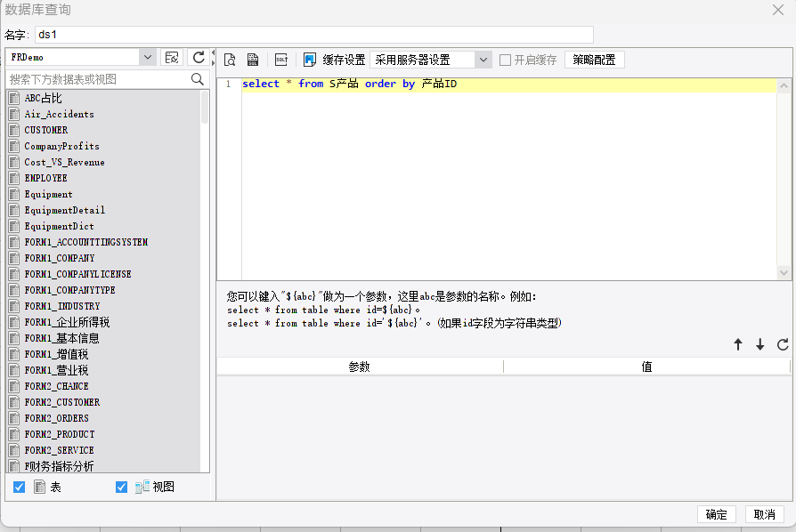Select the FORM2_PRODUCT table
796x532 pixels.
click(x=60, y=434)
